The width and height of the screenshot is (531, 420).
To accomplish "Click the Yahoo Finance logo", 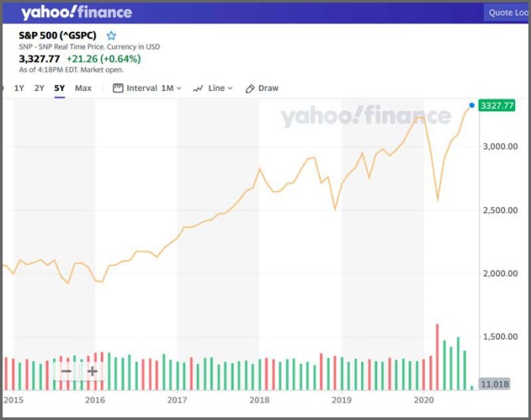I will coord(76,12).
